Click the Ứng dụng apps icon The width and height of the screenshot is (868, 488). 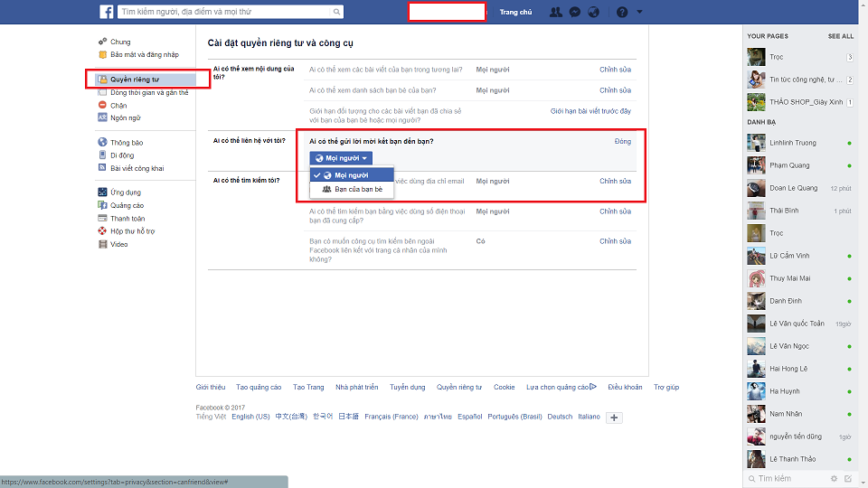tap(102, 192)
